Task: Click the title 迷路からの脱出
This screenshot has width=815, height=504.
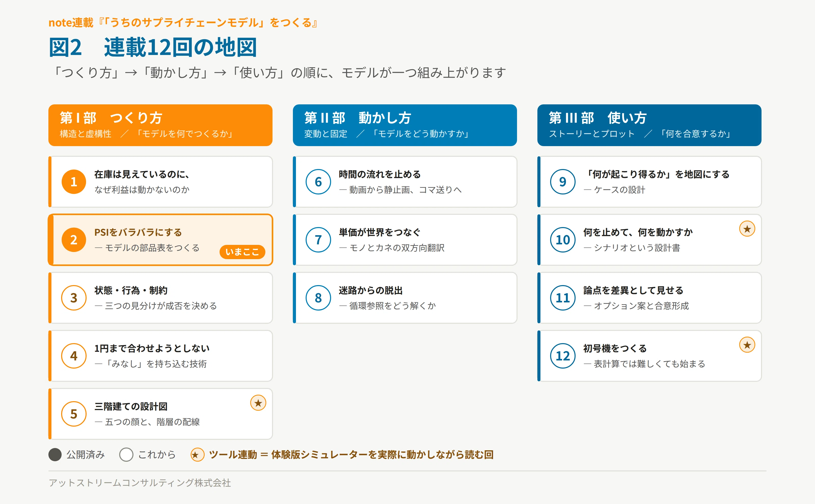Action: click(x=371, y=290)
